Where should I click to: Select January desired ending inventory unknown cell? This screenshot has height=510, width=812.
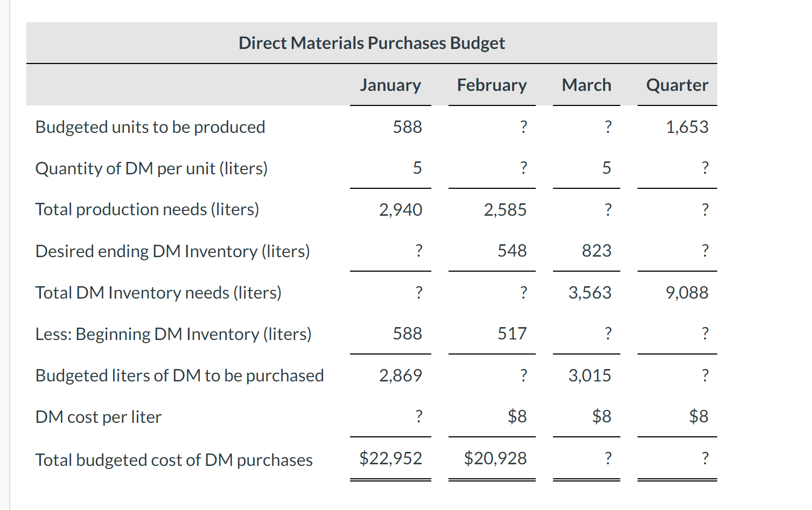tap(419, 251)
